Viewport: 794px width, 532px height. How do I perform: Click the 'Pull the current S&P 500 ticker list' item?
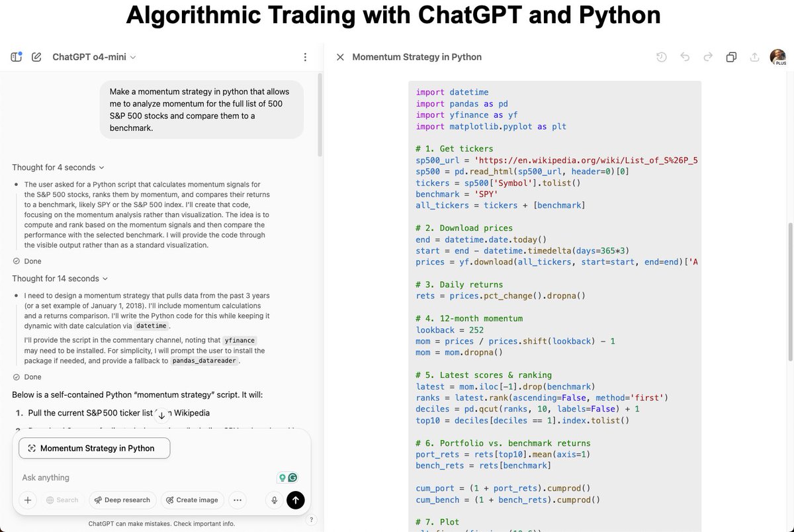[118, 413]
